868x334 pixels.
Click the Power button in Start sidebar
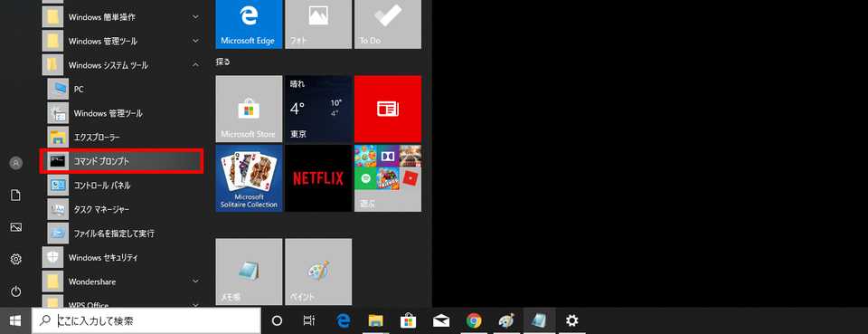click(16, 291)
